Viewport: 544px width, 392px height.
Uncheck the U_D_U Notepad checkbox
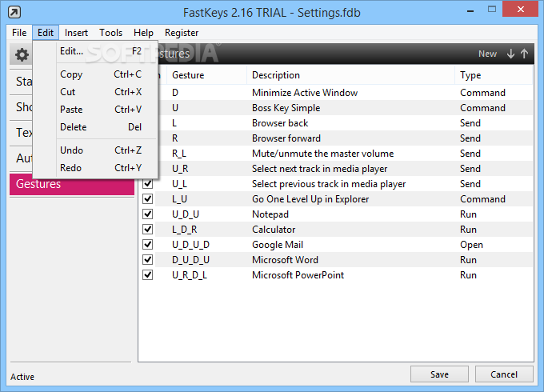[x=148, y=214]
